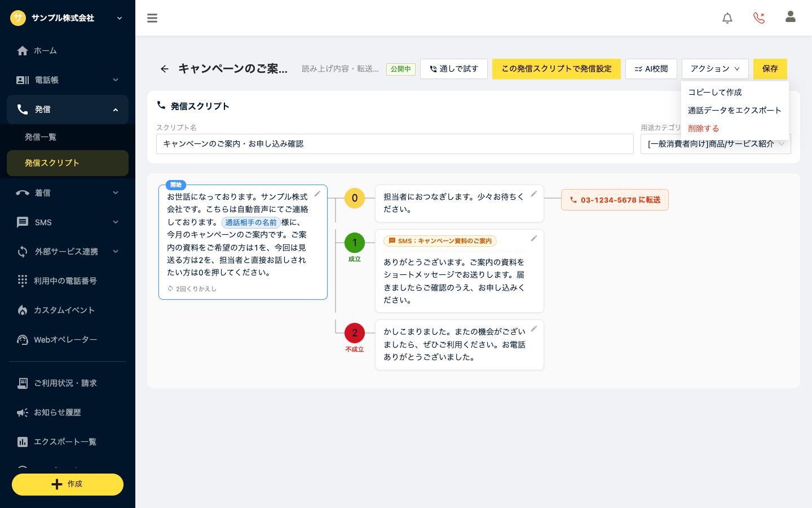This screenshot has width=812, height=508.
Task: Open ホーム in the sidebar
Action: [68, 51]
